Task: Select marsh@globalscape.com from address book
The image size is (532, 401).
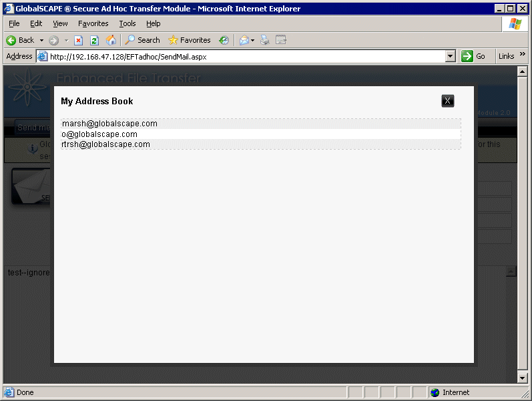Action: click(x=260, y=124)
